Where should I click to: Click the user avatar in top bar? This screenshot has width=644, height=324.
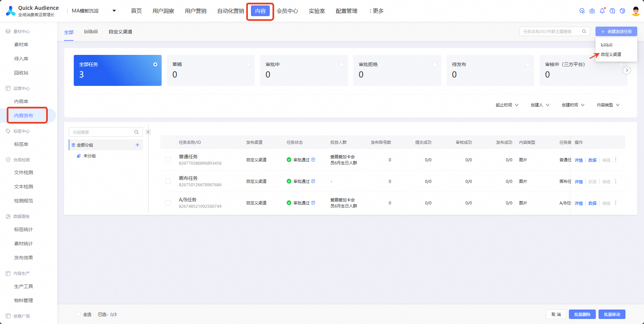click(x=636, y=11)
